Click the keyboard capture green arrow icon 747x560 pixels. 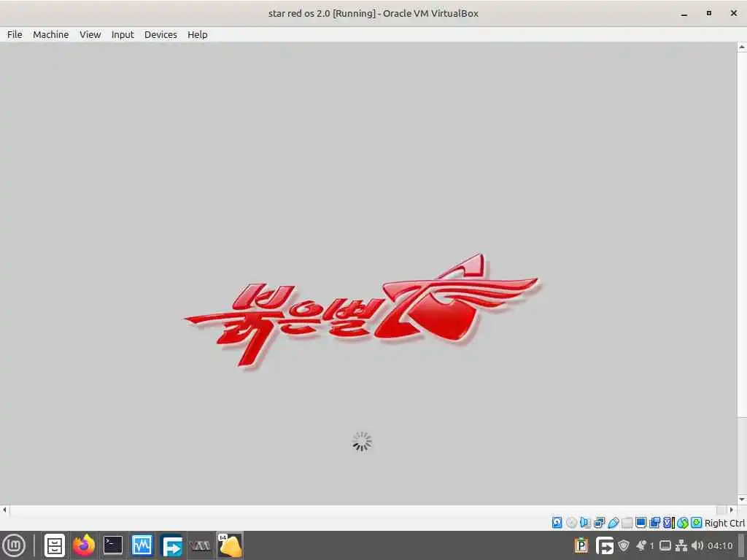697,523
